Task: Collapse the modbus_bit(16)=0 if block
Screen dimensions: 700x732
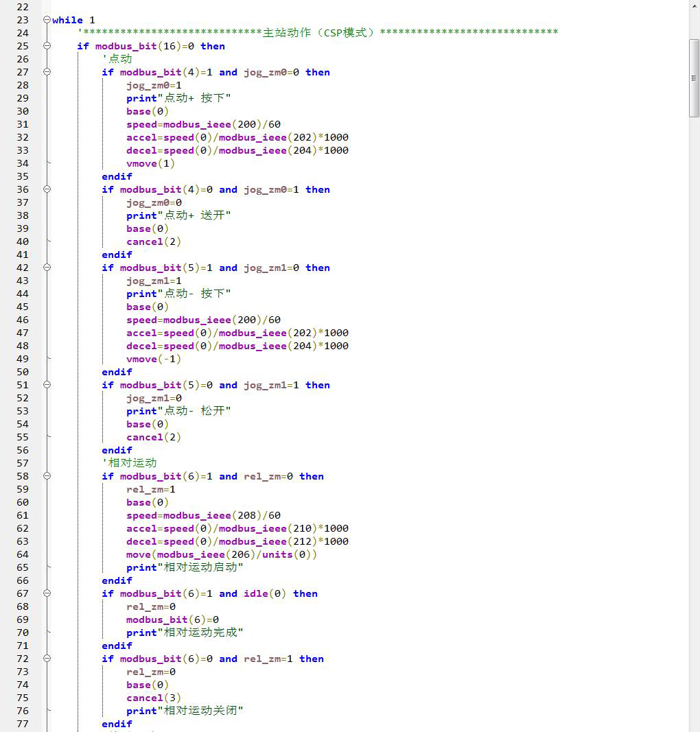Action: coord(47,46)
